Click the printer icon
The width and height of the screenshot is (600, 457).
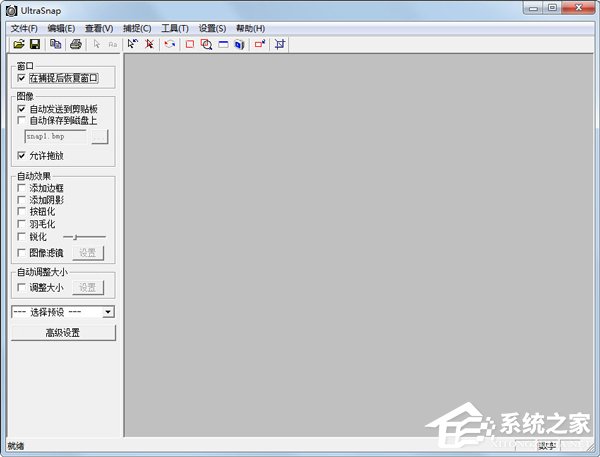(x=76, y=44)
